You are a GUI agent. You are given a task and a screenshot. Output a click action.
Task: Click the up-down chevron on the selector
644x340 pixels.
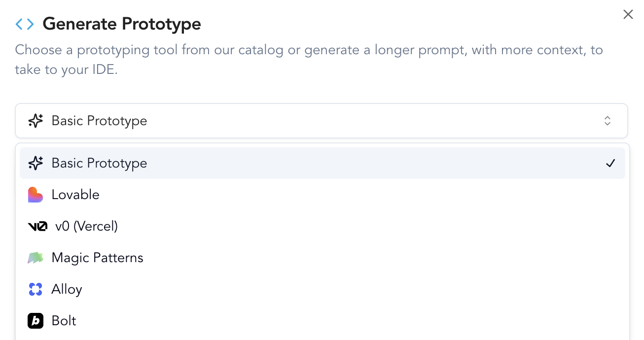click(608, 120)
